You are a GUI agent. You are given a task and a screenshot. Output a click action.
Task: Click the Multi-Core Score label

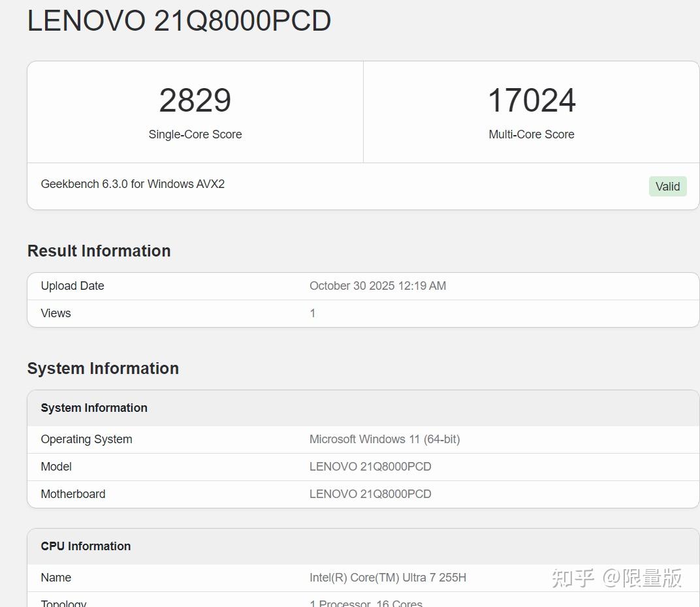(532, 134)
